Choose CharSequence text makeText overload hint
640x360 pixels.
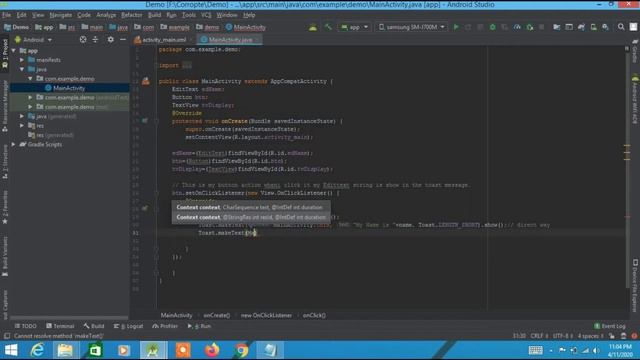coord(250,207)
